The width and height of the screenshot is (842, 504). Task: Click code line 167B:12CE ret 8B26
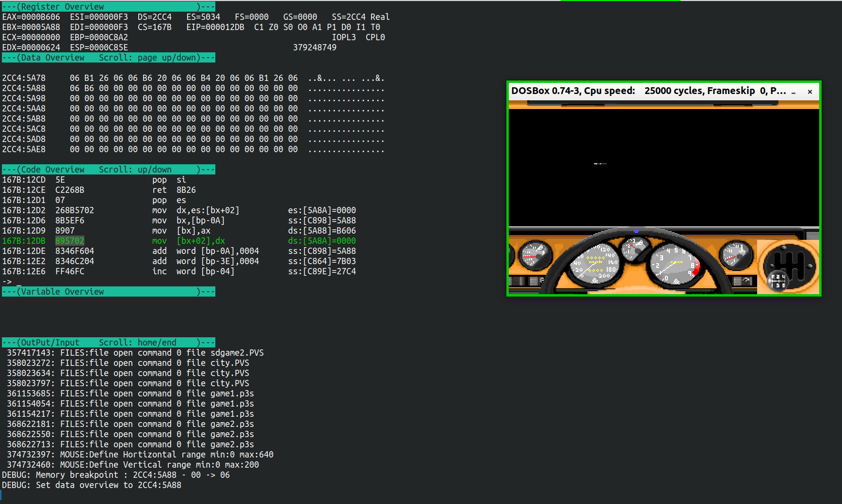click(99, 190)
